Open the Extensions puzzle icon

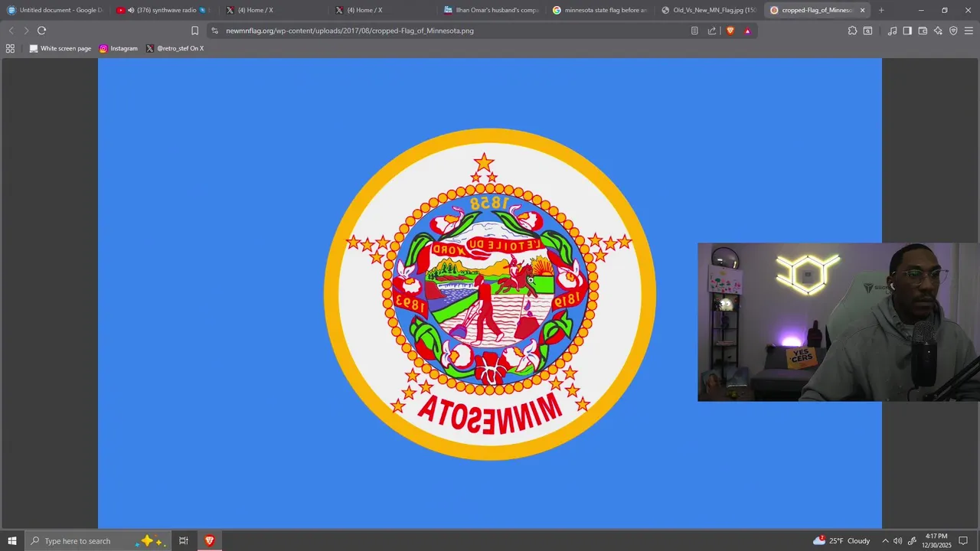852,31
